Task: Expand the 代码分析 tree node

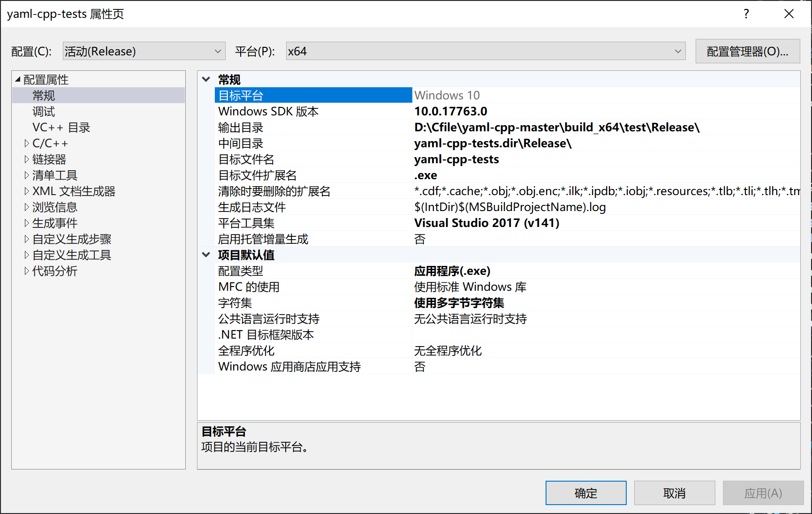Action: pyautogui.click(x=27, y=271)
